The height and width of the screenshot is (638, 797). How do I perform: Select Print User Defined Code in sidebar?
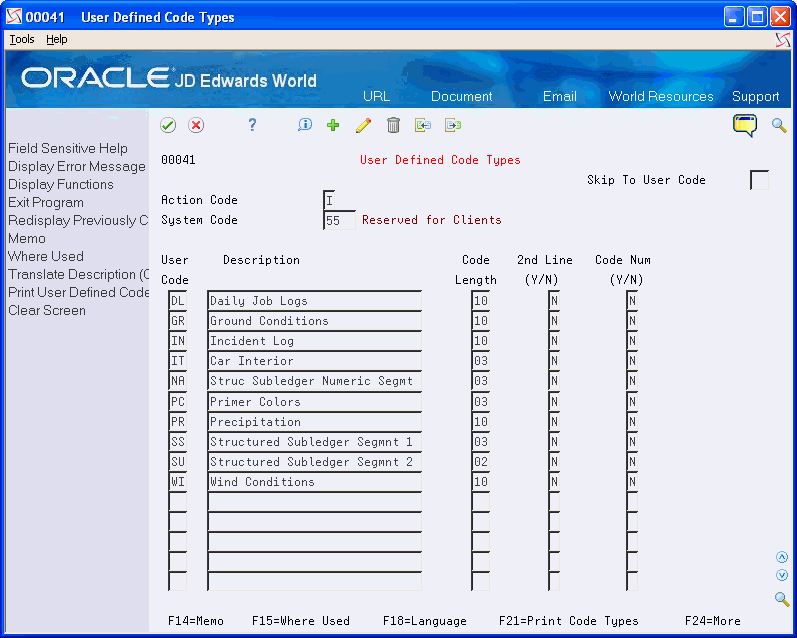pos(78,292)
